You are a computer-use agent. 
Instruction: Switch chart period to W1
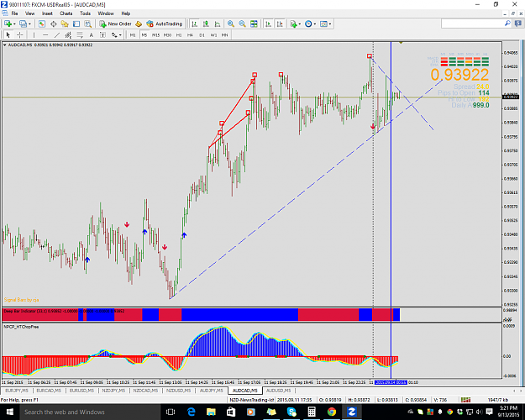(213, 34)
